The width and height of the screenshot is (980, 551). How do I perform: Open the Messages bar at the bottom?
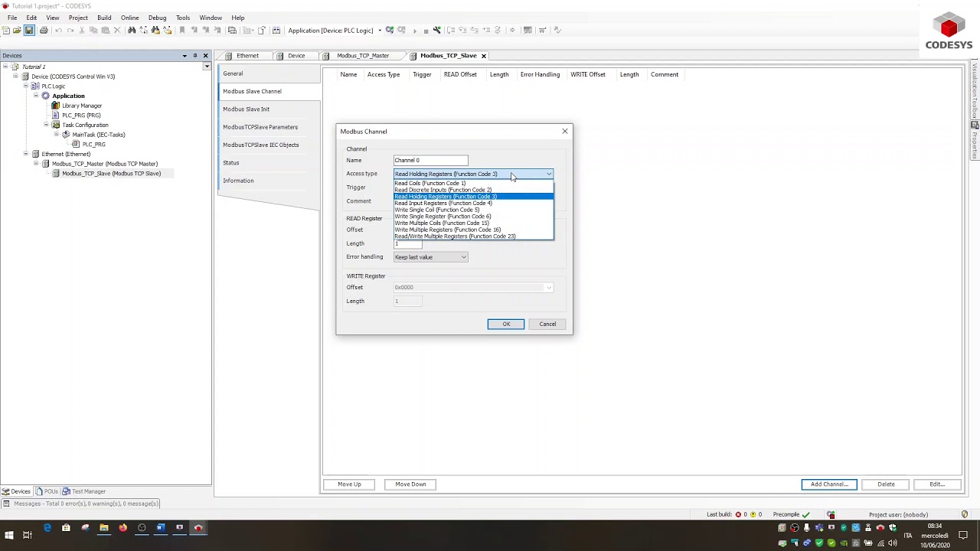tap(80, 504)
